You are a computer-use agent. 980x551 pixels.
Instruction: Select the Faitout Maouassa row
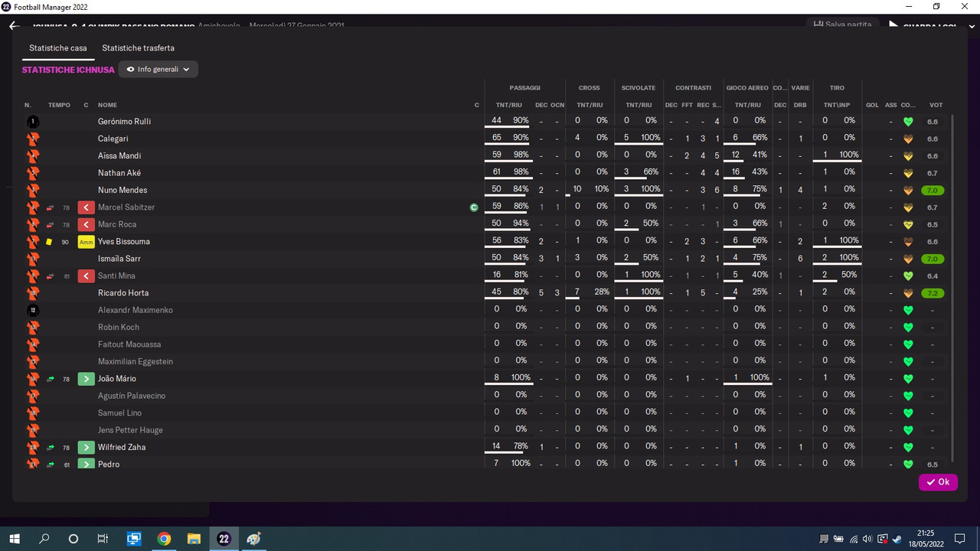(487, 344)
